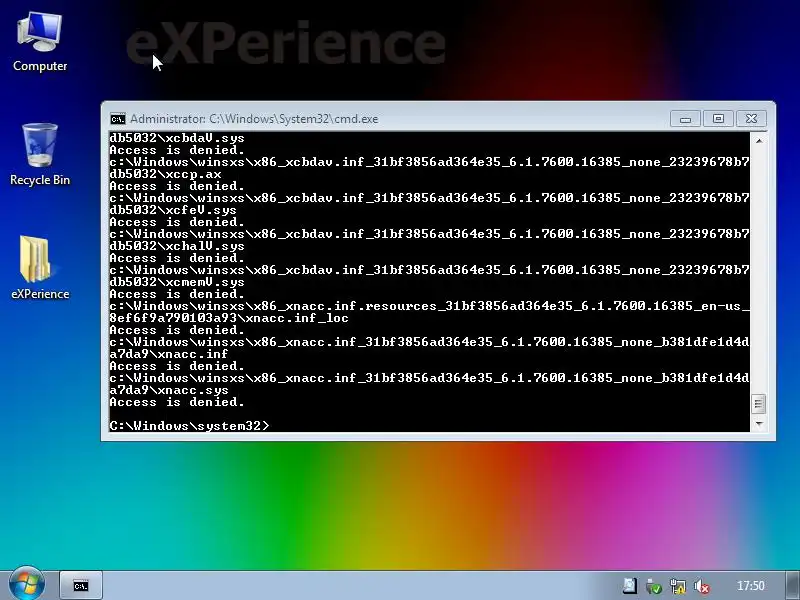Click the line db5032\xcmemV.sys

pos(177,282)
